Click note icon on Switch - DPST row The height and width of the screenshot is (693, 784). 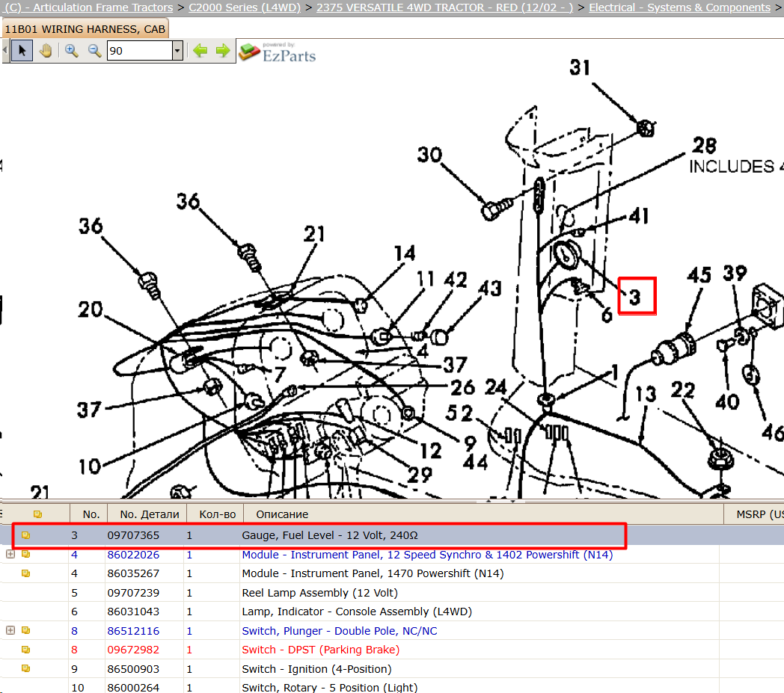25,650
